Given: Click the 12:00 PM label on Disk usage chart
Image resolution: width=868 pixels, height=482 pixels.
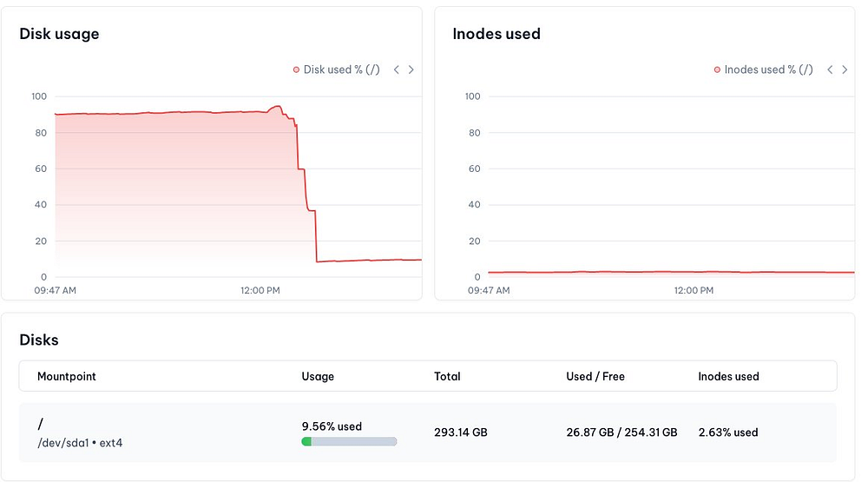Looking at the screenshot, I should tap(260, 290).
